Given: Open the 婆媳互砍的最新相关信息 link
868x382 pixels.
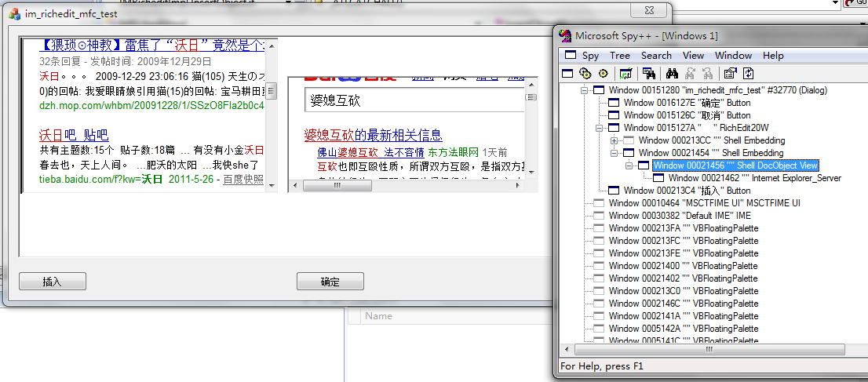Looking at the screenshot, I should (373, 135).
